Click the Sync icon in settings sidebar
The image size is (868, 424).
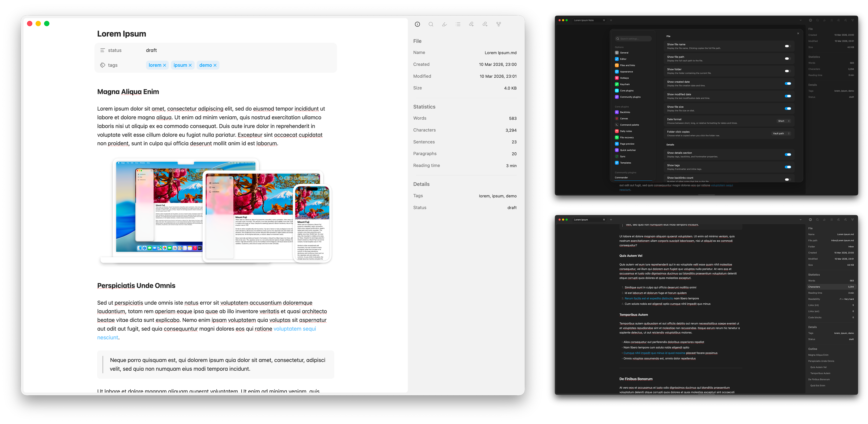point(617,156)
